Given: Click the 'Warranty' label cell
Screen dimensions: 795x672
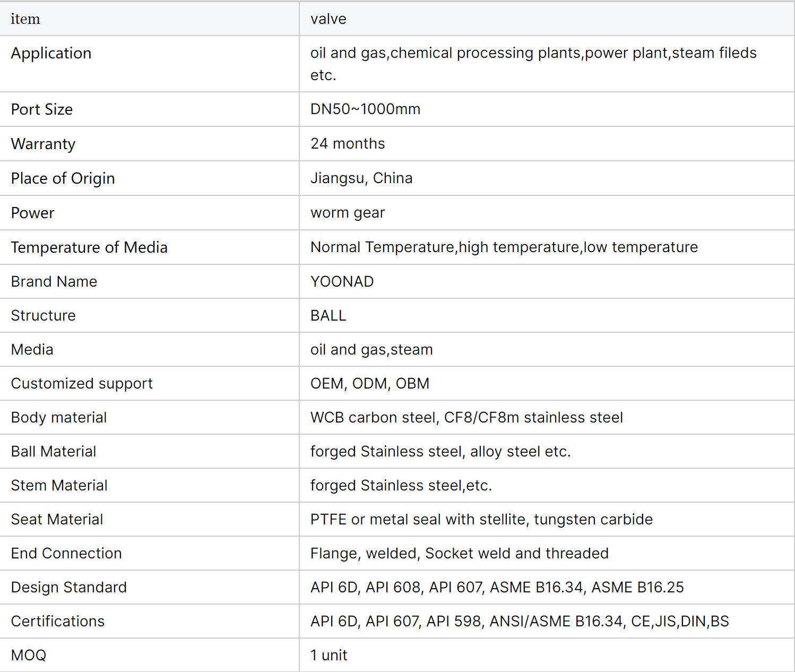Looking at the screenshot, I should (x=43, y=144).
